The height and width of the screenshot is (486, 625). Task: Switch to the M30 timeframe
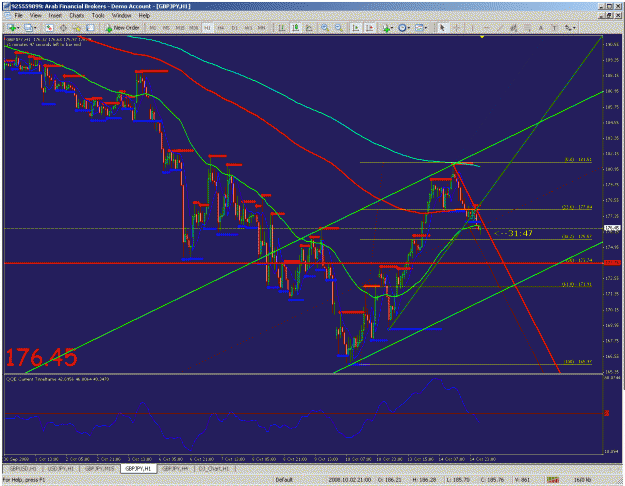tap(194, 28)
